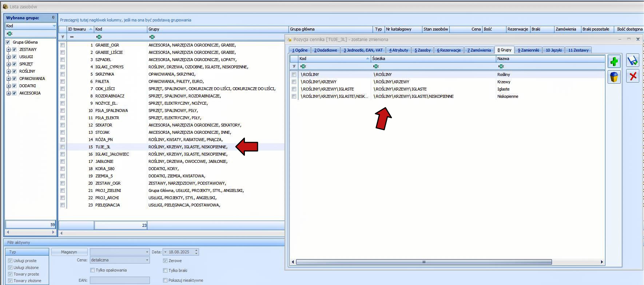Sort by the ID towaru column header
The width and height of the screenshot is (644, 285).
[x=80, y=29]
